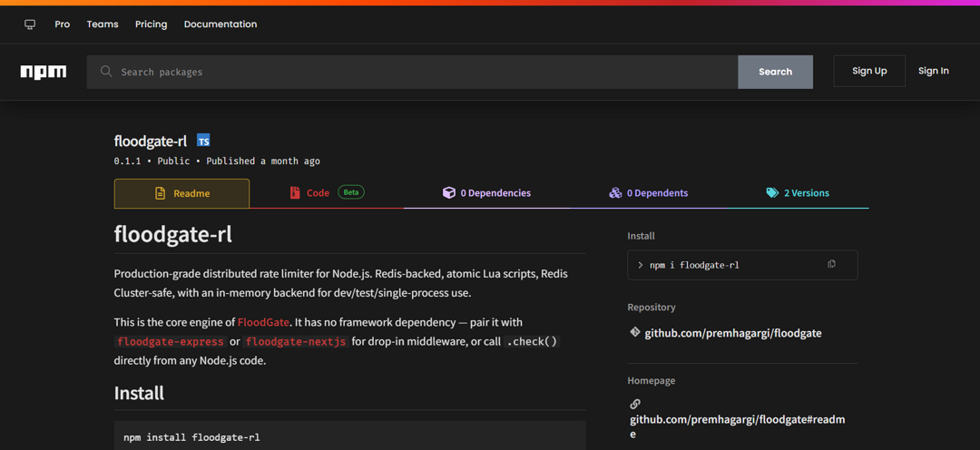This screenshot has width=980, height=450.
Task: Go to Pricing in top nav
Action: tap(152, 24)
